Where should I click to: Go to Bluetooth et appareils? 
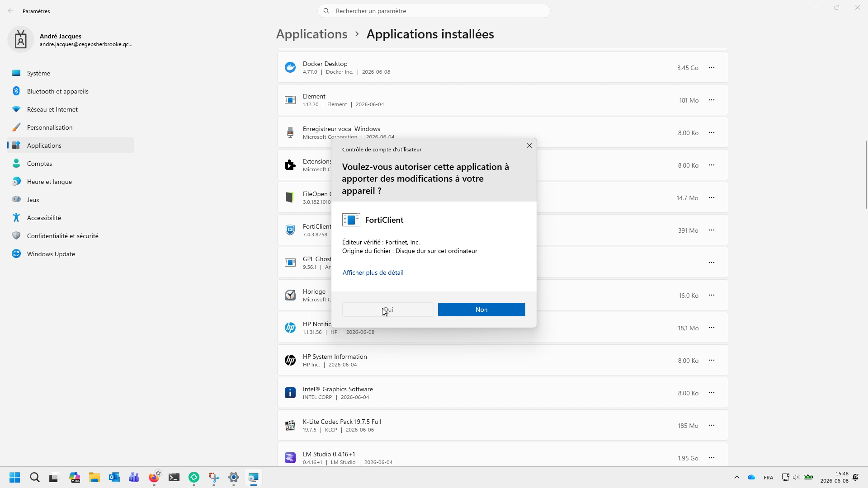(71, 91)
